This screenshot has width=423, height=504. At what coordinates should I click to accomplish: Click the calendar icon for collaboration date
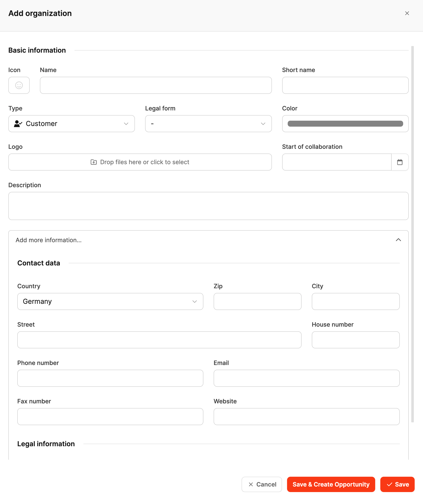[400, 162]
